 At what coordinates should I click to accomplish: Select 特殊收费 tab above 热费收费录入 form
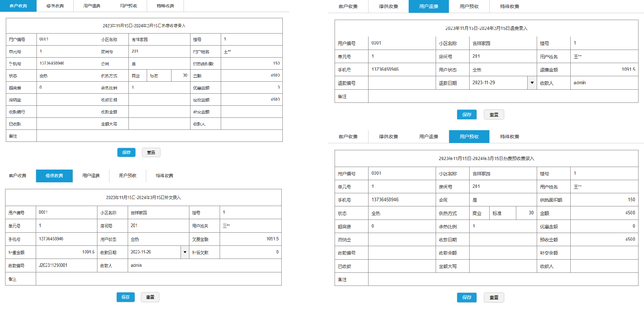pos(165,6)
